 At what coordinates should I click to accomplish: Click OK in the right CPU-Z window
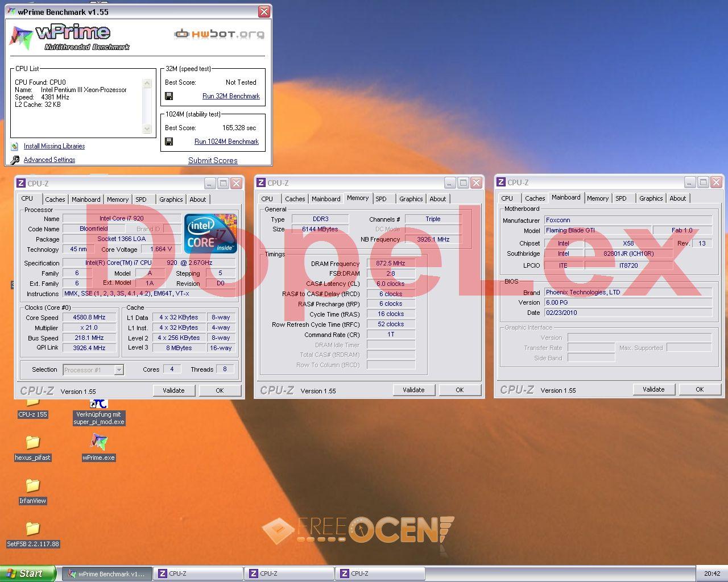click(x=700, y=389)
